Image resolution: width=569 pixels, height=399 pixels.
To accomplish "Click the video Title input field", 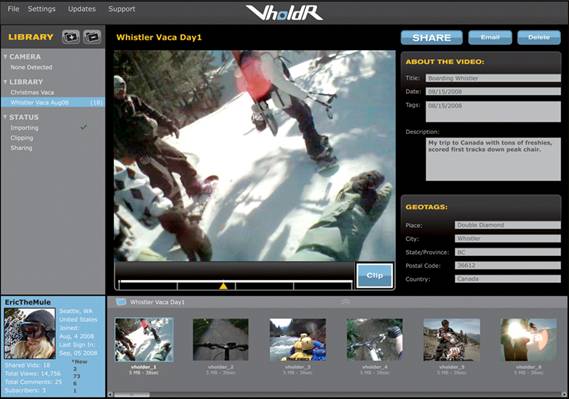I will click(493, 78).
